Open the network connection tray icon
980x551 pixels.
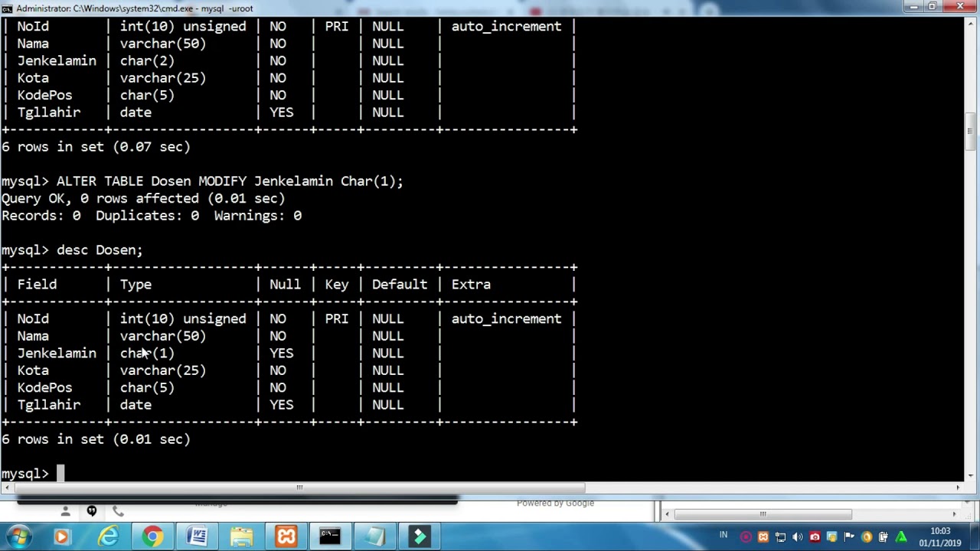coord(780,537)
